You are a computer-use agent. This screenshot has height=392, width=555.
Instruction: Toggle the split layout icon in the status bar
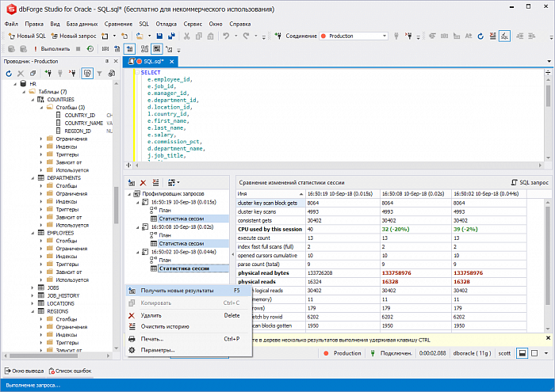pyautogui.click(x=522, y=353)
